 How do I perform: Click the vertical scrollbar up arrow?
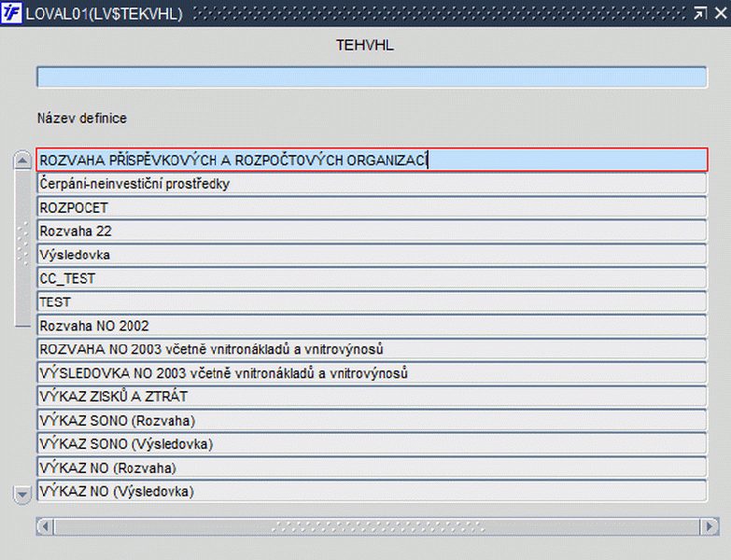22,161
